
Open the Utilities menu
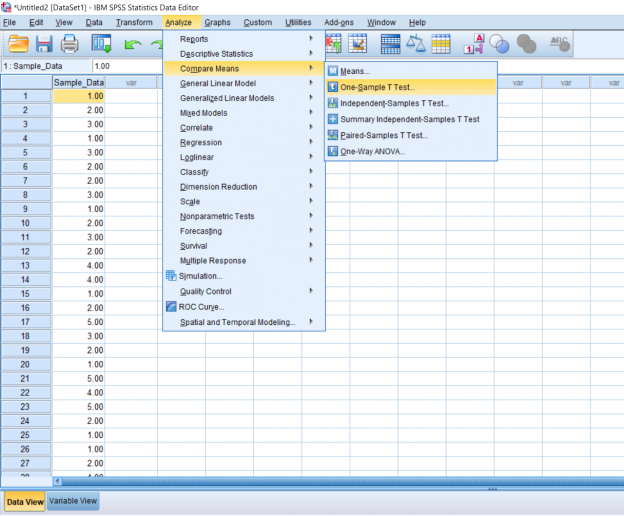pos(298,22)
